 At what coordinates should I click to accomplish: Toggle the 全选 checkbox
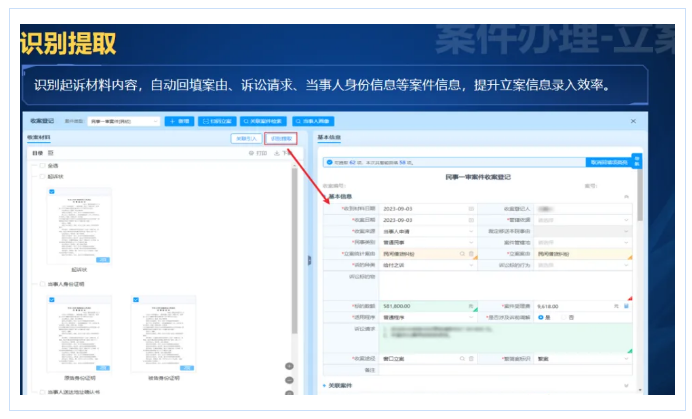(x=42, y=166)
